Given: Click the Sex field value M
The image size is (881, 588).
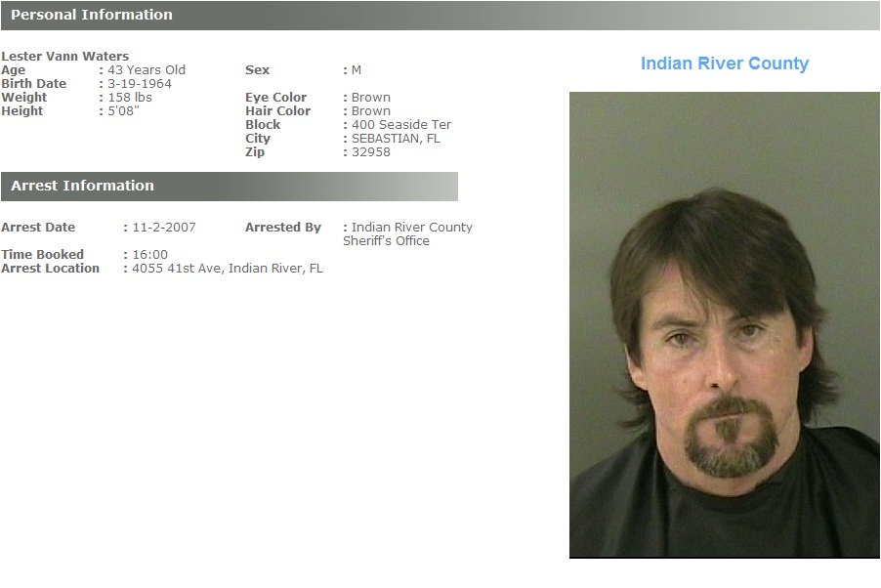Looking at the screenshot, I should (357, 70).
